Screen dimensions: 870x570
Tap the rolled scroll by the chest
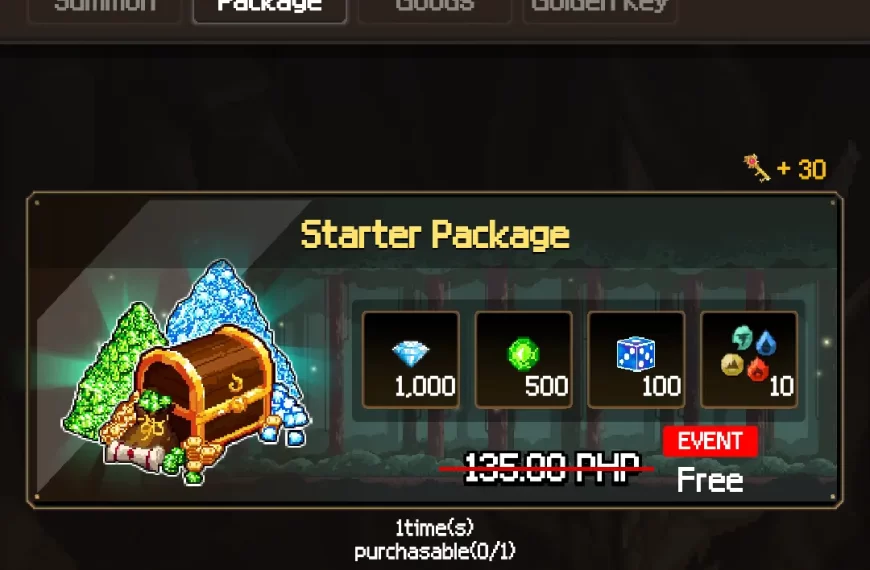[132, 455]
